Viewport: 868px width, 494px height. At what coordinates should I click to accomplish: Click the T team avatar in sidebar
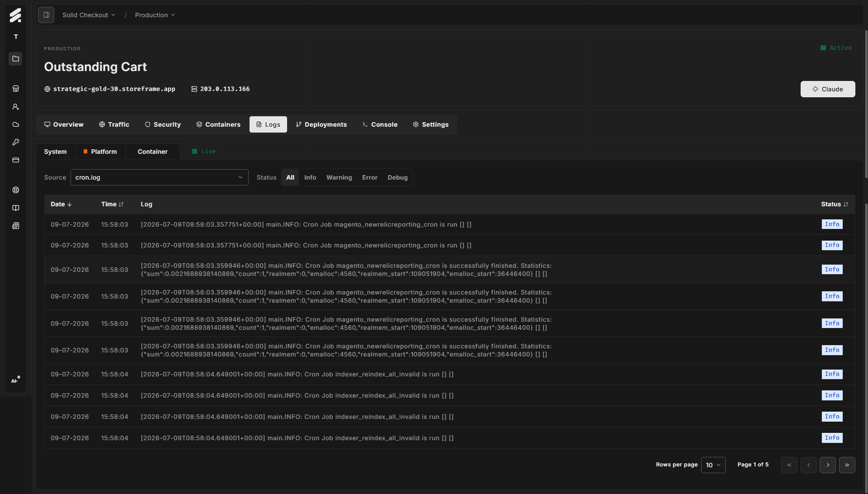click(x=15, y=37)
